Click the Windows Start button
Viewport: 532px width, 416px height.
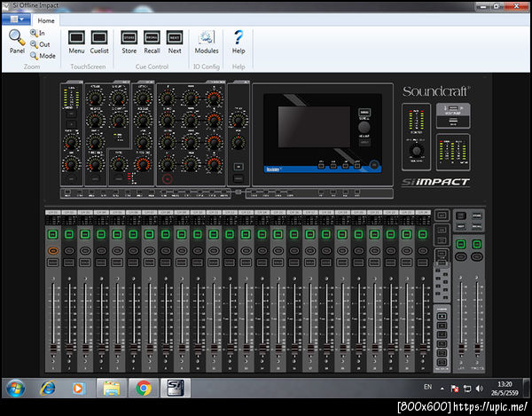point(15,388)
